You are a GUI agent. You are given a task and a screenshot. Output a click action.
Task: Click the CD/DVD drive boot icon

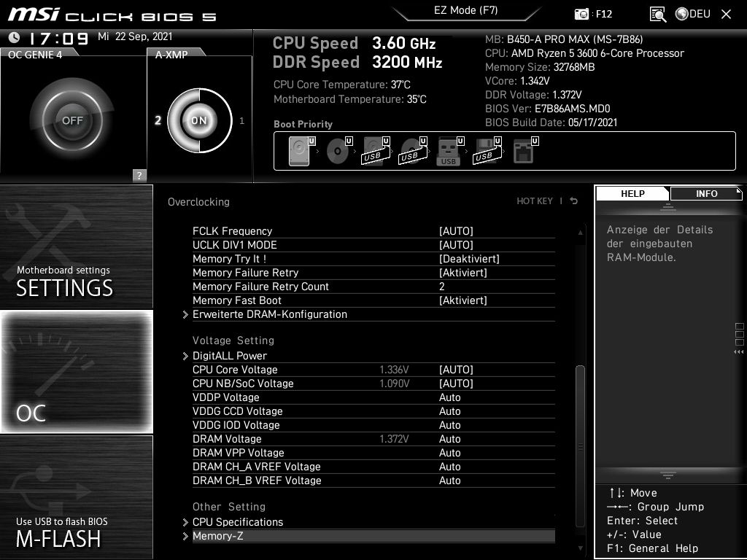(x=336, y=149)
